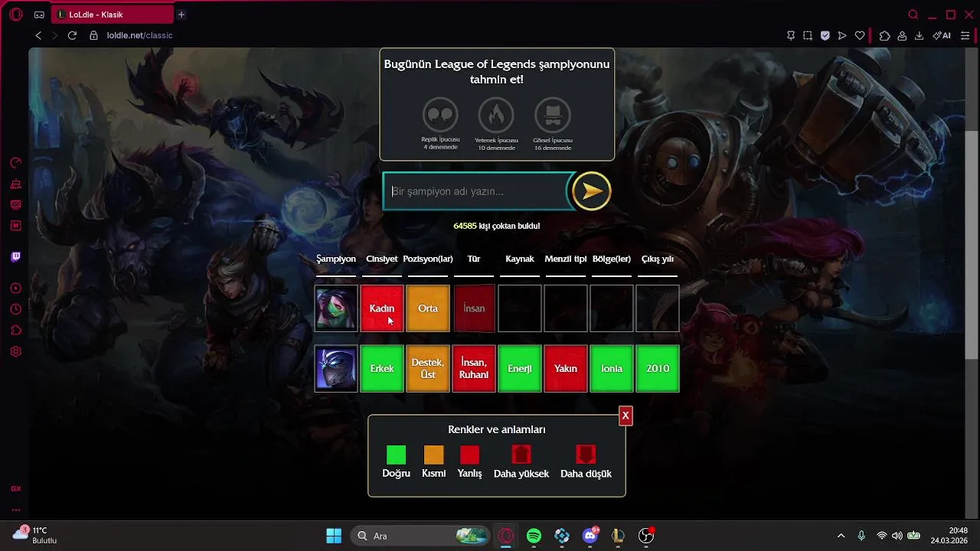
Task: Go back to previous page
Action: click(38, 35)
